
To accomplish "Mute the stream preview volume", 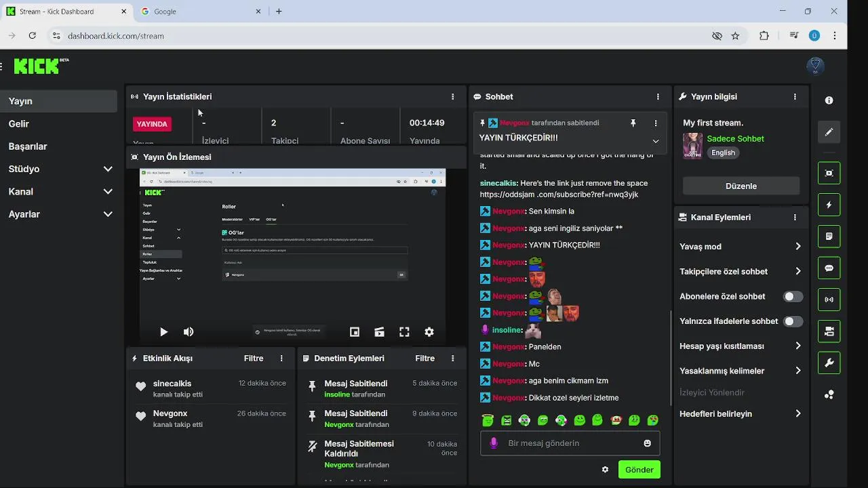I will pos(189,332).
